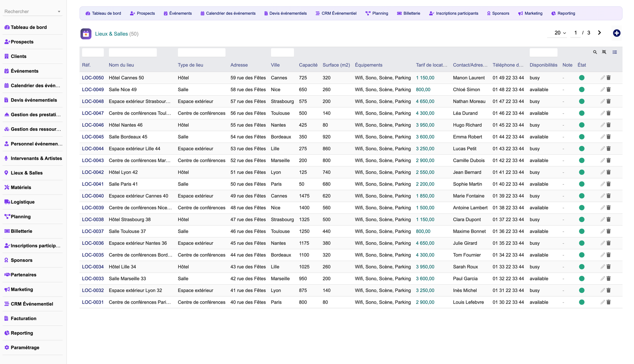634x364 pixels.
Task: Delete row LOC-0031 with trash icon
Action: pos(609,302)
